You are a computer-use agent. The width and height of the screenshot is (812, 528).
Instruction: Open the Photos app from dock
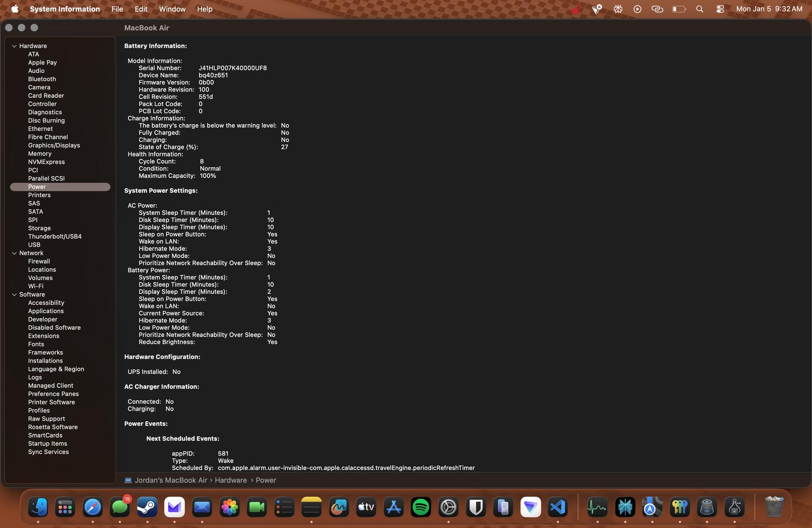tap(229, 507)
